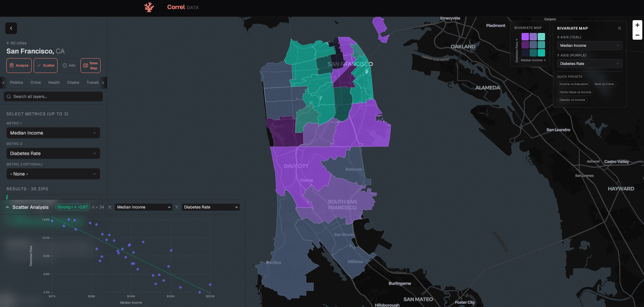Open bivariate Y Axis Diabetes Rate dropdown
The width and height of the screenshot is (644, 307).
pos(589,64)
